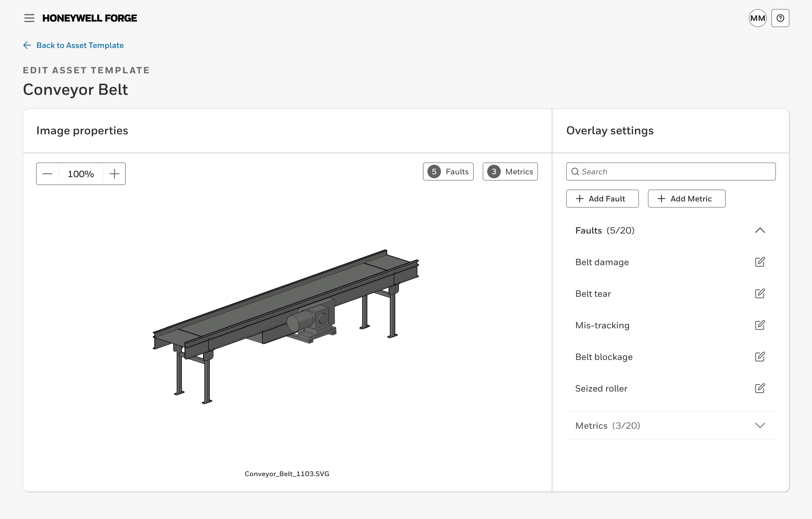The height and width of the screenshot is (519, 812).
Task: Click the edit icon for Belt blockage
Action: tap(759, 357)
